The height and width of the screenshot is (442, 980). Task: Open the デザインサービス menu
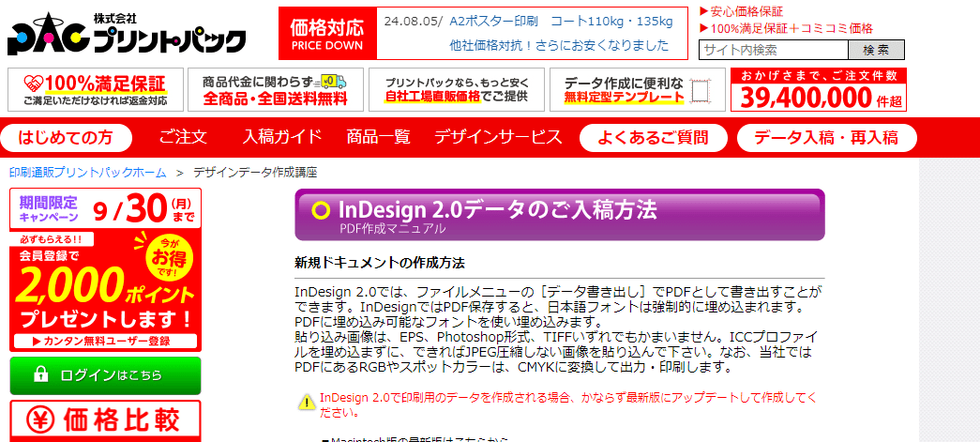point(498,138)
